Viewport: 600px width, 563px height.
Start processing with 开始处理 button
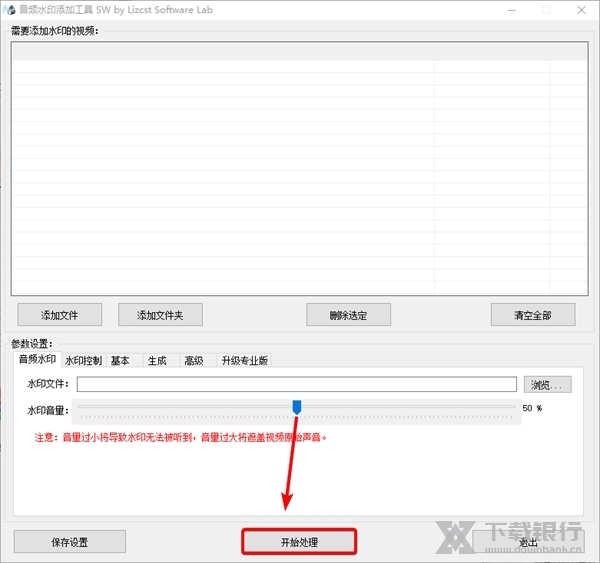[299, 542]
